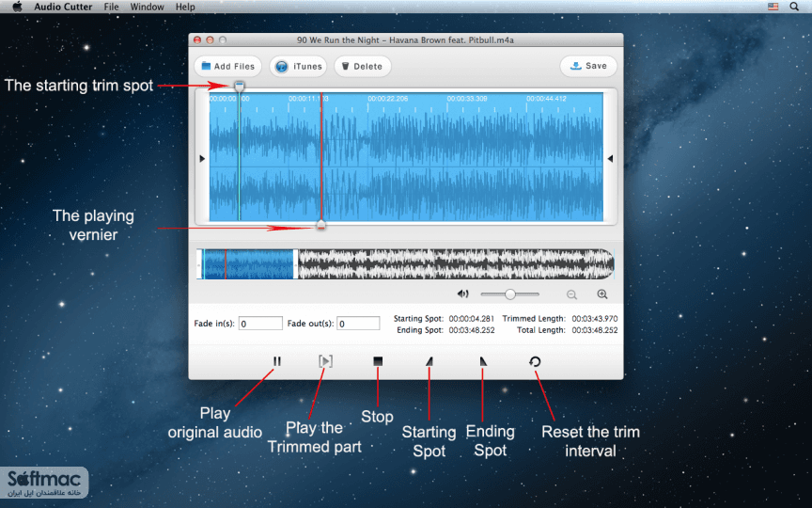Set the starting spot marker button
The image size is (812, 508).
coord(429,361)
